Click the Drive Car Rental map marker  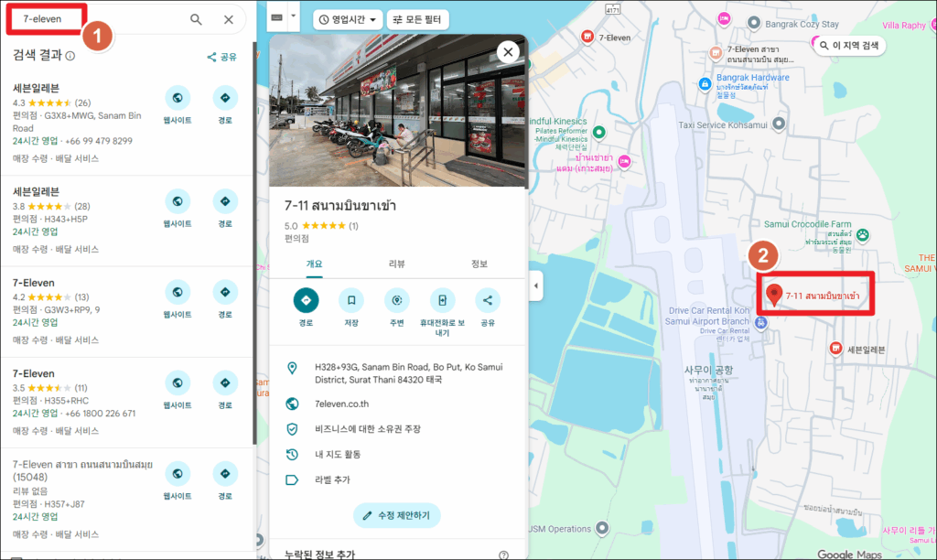tap(760, 323)
